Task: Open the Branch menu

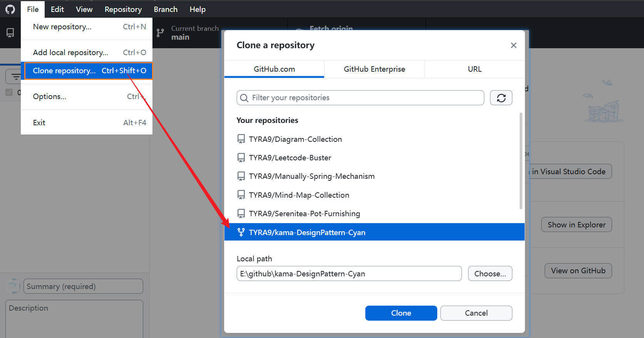Action: (166, 9)
